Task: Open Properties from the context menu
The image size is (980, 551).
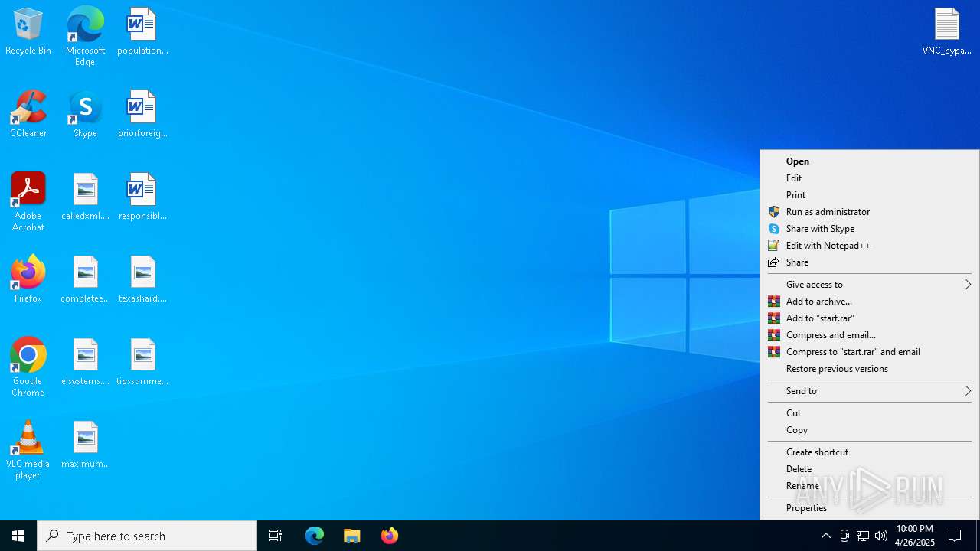Action: click(869, 508)
